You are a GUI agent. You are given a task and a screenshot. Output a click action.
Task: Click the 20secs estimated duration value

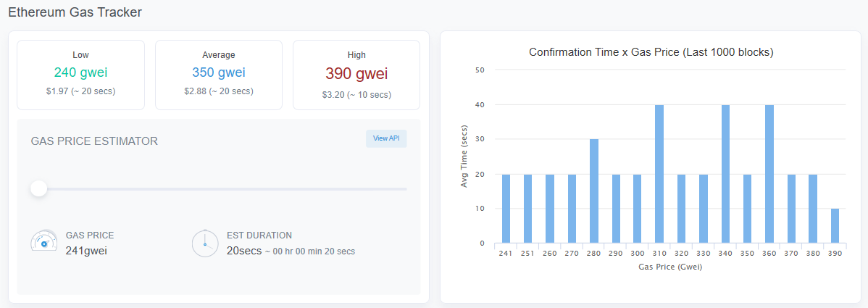[244, 251]
